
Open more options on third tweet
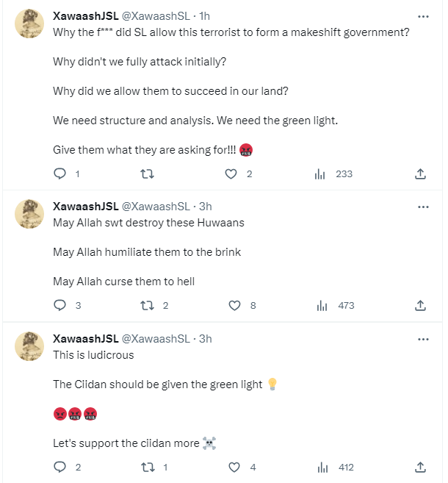pyautogui.click(x=423, y=339)
